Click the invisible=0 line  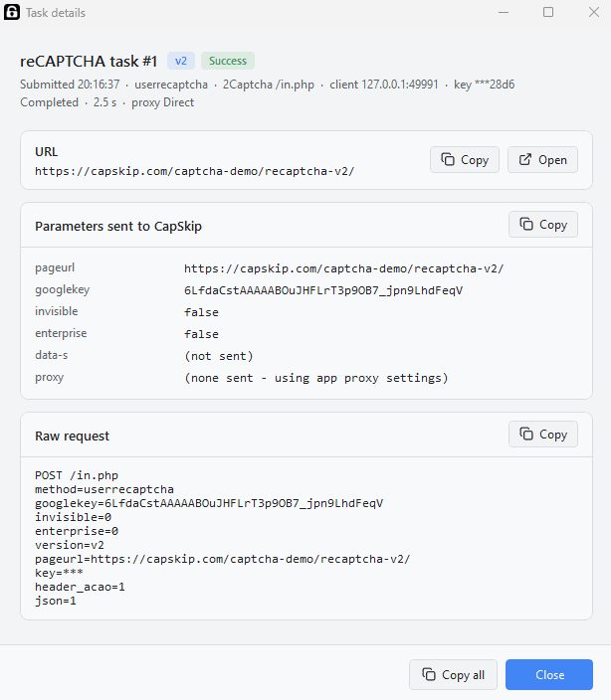74,517
